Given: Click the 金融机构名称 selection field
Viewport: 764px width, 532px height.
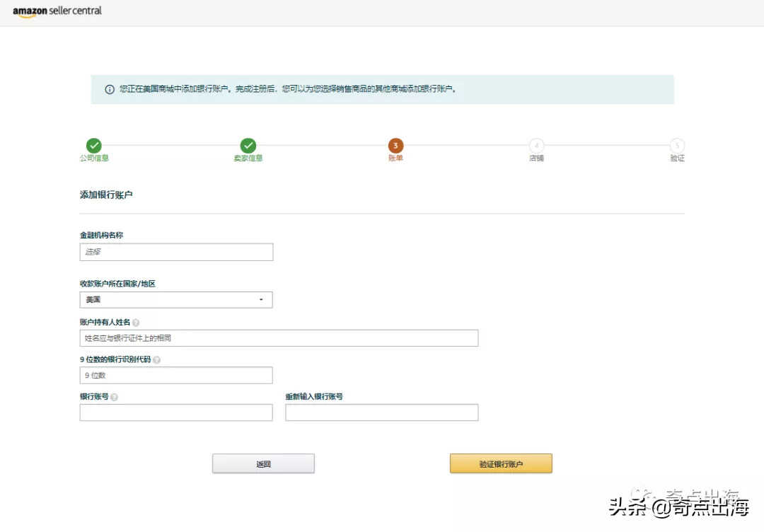Looking at the screenshot, I should pos(176,252).
